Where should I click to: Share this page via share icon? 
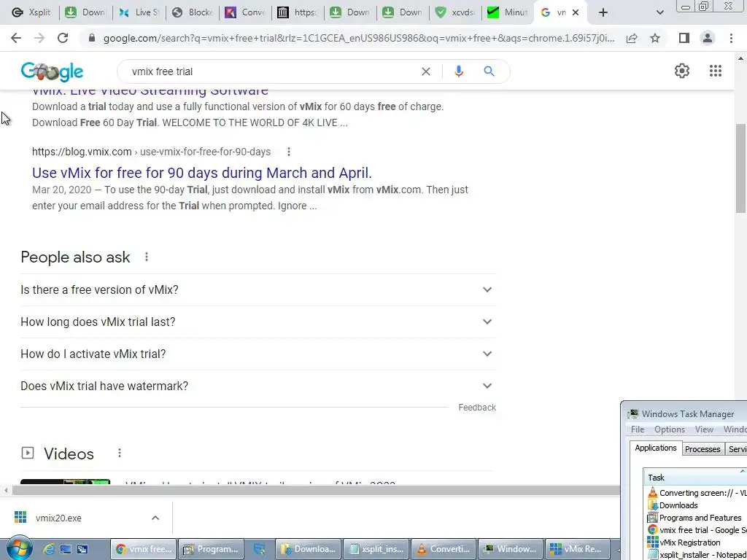632,38
